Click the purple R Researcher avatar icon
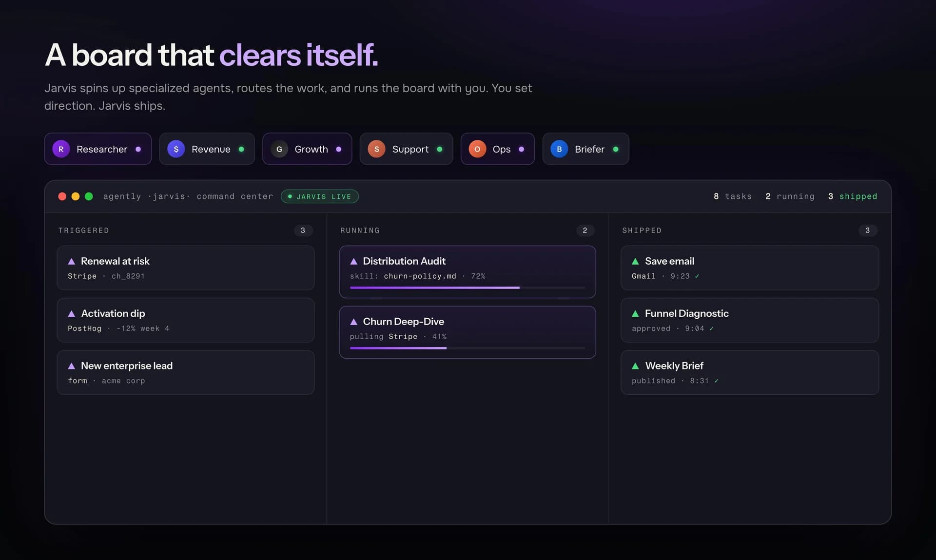936x560 pixels. coord(61,149)
